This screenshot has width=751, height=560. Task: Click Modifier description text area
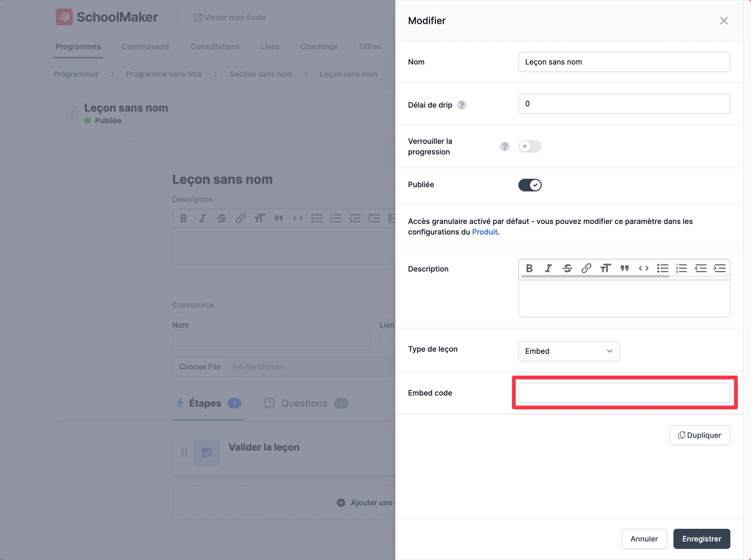pyautogui.click(x=624, y=299)
